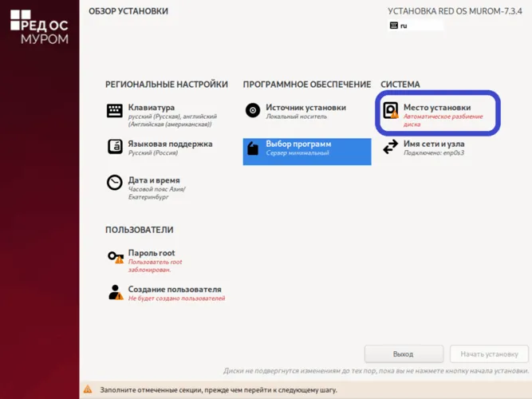Click the Заполните отмеченные секции warning message
Image resolution: width=532 pixels, height=399 pixels.
[219, 390]
